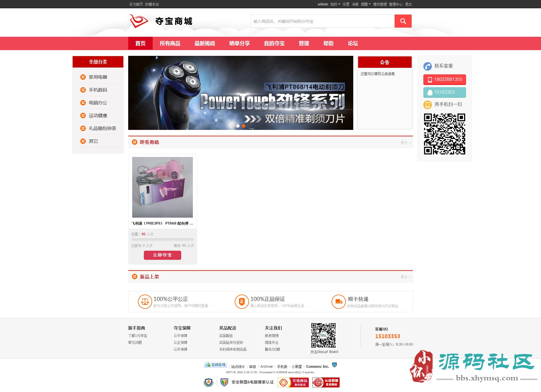Click the 立即夺宝 button
This screenshot has height=392, width=541.
[x=162, y=255]
